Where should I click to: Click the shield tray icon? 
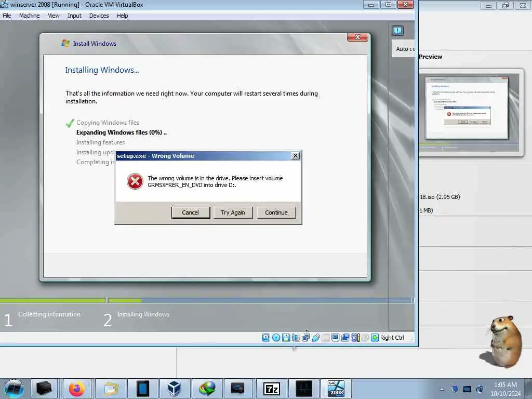(x=454, y=389)
